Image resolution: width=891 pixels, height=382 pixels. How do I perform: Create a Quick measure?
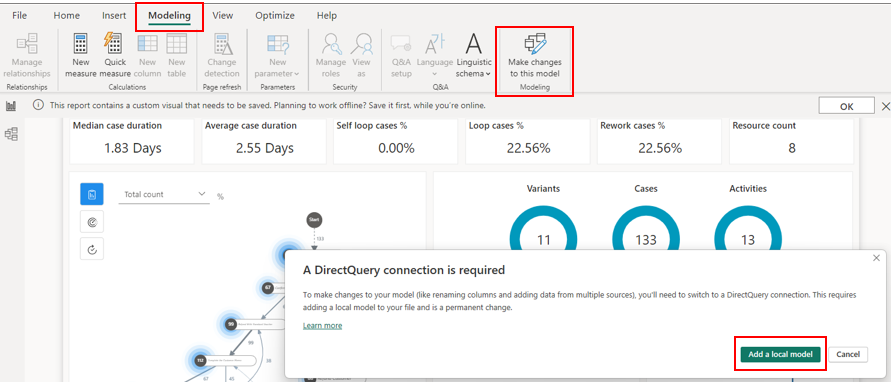(115, 55)
